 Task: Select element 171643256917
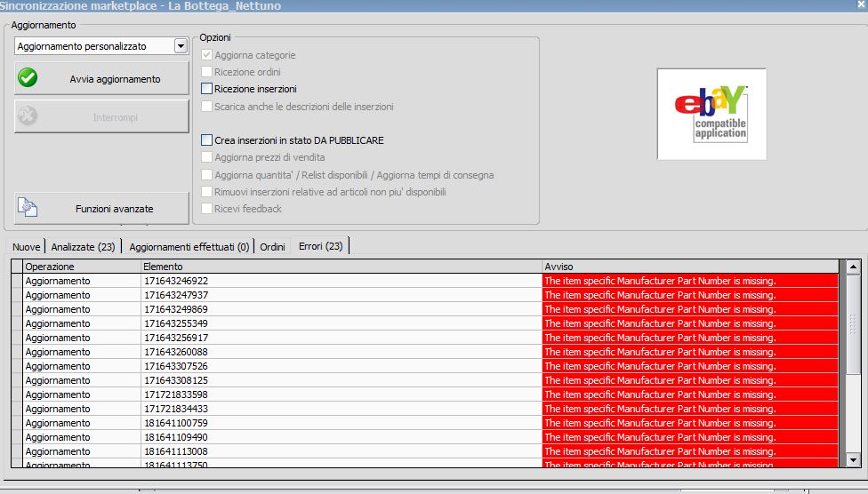pyautogui.click(x=342, y=338)
